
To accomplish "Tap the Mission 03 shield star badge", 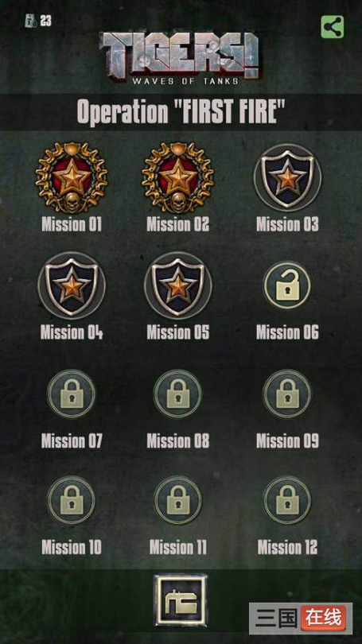I will coord(287,177).
